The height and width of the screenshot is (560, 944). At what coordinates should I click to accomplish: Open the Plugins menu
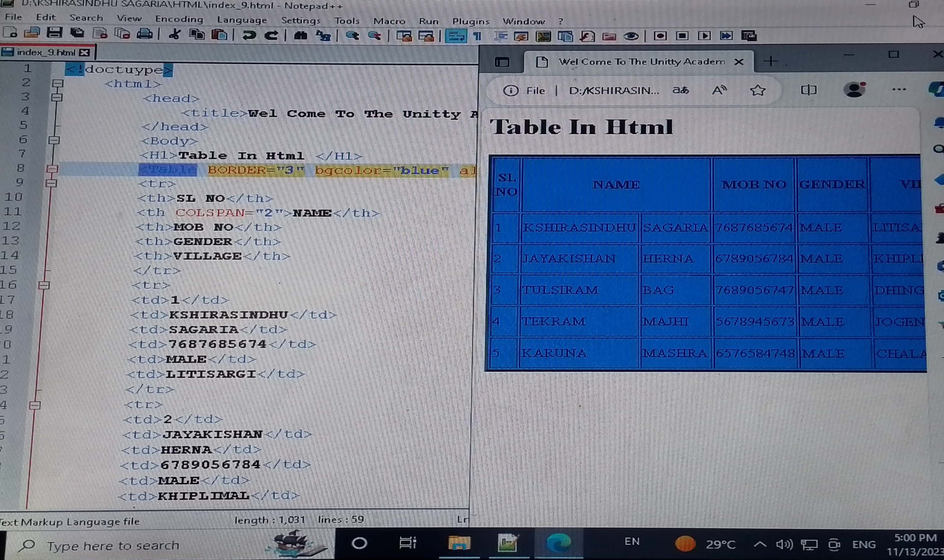(471, 21)
